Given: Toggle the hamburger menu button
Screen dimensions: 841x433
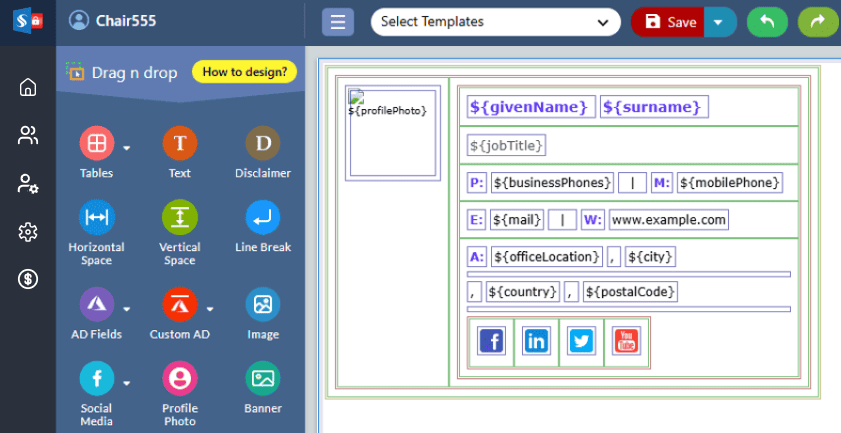Looking at the screenshot, I should click(338, 22).
